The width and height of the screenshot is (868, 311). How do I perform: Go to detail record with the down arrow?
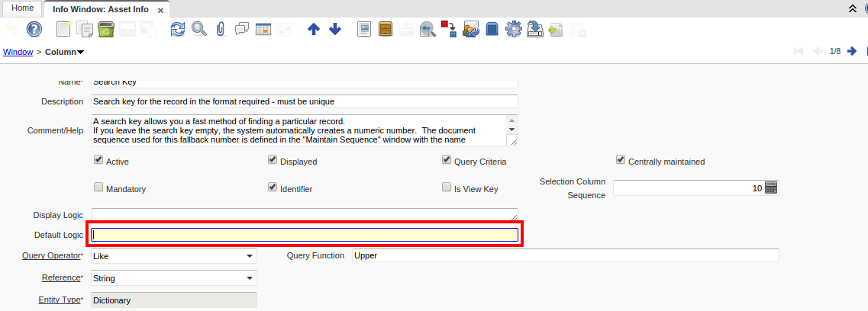click(x=335, y=29)
